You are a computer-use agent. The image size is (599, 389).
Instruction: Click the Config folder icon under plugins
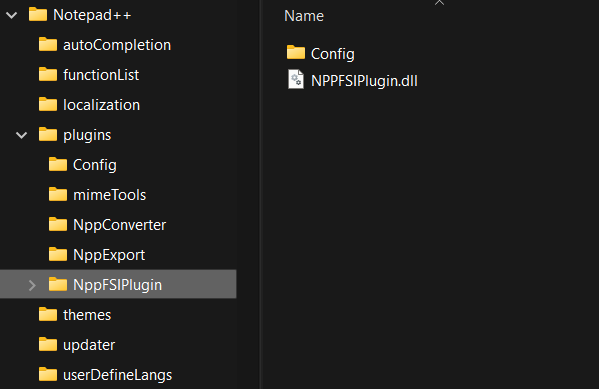[x=58, y=164]
